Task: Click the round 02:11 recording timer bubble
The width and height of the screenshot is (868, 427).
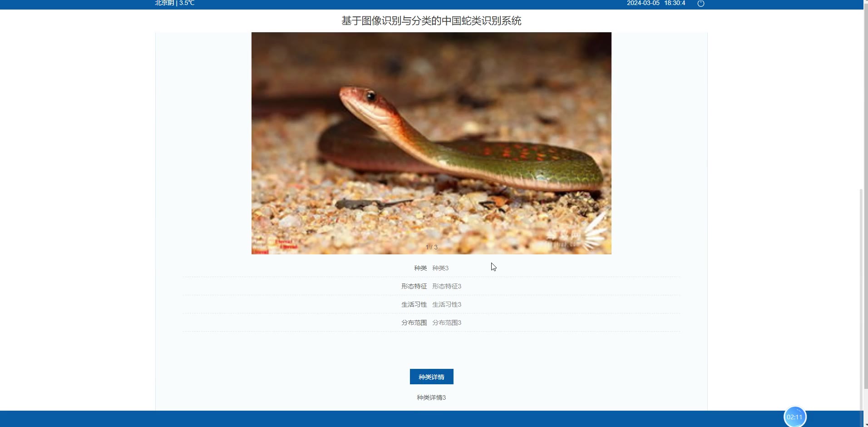Action: point(794,417)
